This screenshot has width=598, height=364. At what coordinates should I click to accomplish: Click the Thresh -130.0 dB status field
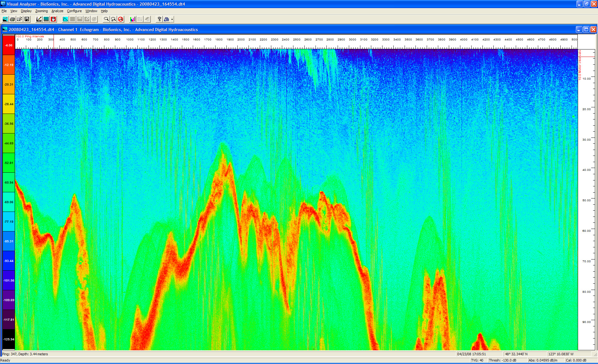[x=503, y=360]
